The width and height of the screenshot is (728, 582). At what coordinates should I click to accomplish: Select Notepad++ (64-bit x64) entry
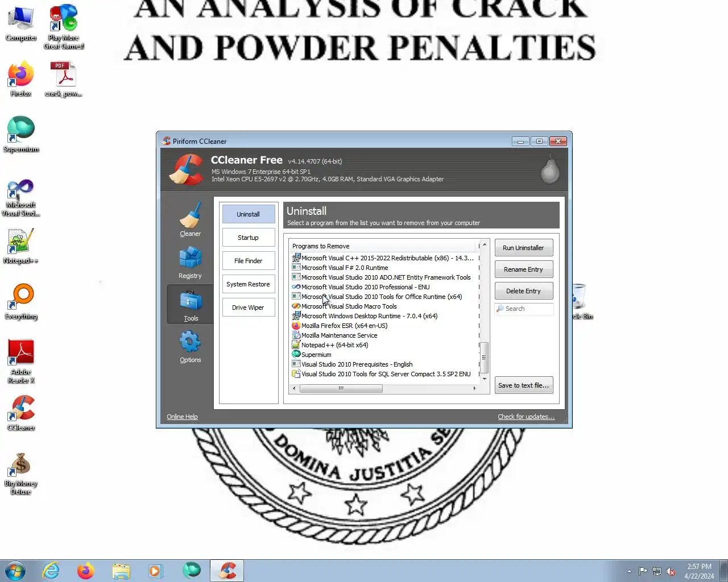384,345
